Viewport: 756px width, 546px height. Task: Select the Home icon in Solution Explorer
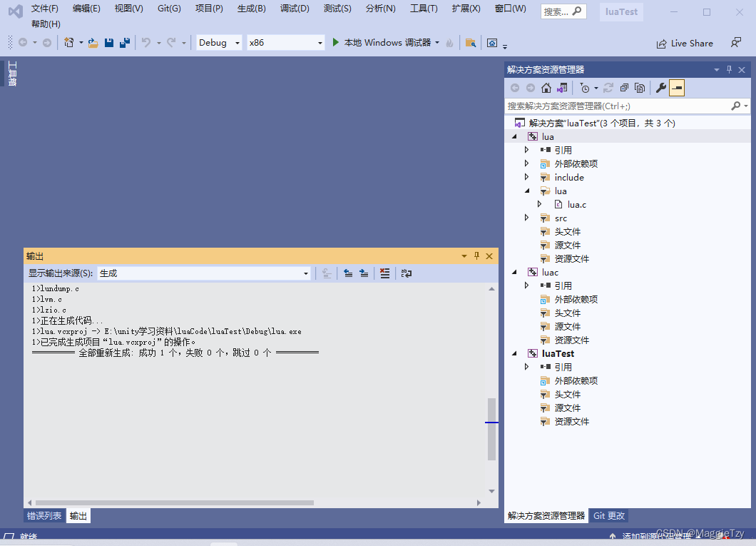tap(546, 87)
